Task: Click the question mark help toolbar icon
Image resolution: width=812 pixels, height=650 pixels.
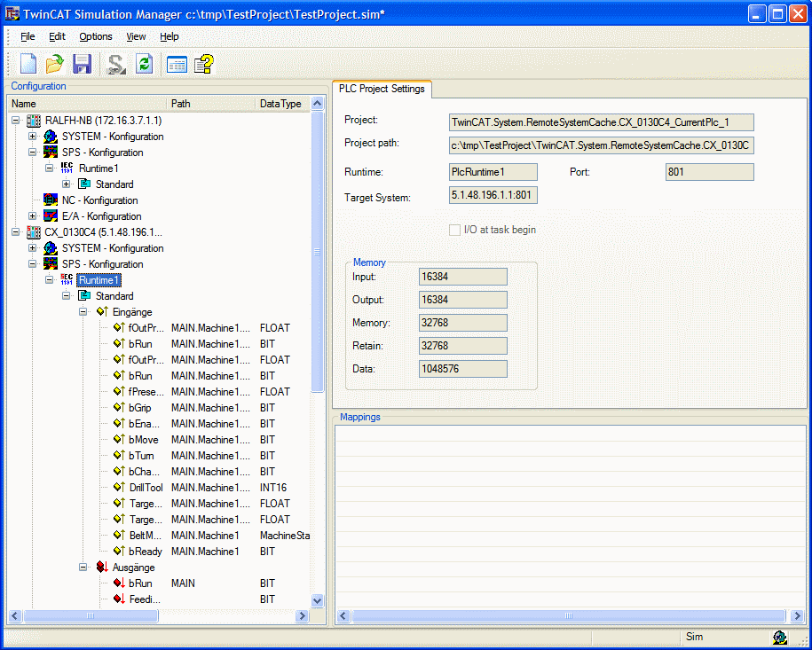Action: pyautogui.click(x=205, y=64)
